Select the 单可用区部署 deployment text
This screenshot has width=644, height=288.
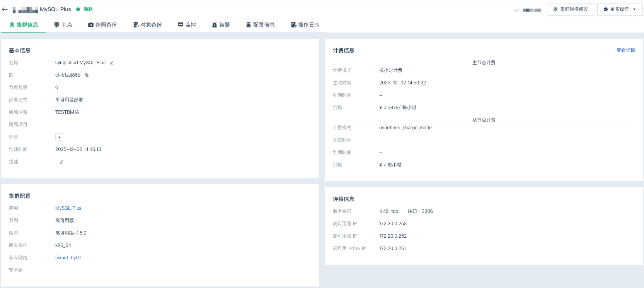point(69,100)
